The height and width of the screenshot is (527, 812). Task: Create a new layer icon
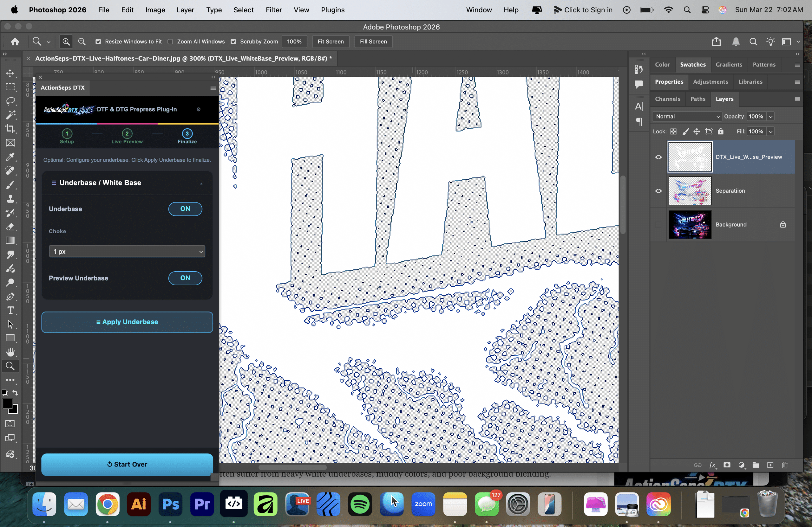click(x=770, y=465)
